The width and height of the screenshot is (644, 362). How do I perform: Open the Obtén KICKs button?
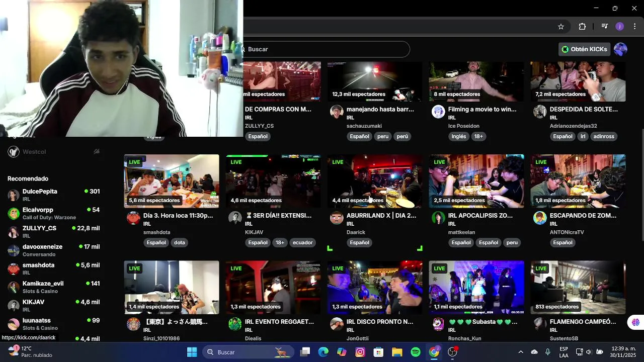(585, 49)
